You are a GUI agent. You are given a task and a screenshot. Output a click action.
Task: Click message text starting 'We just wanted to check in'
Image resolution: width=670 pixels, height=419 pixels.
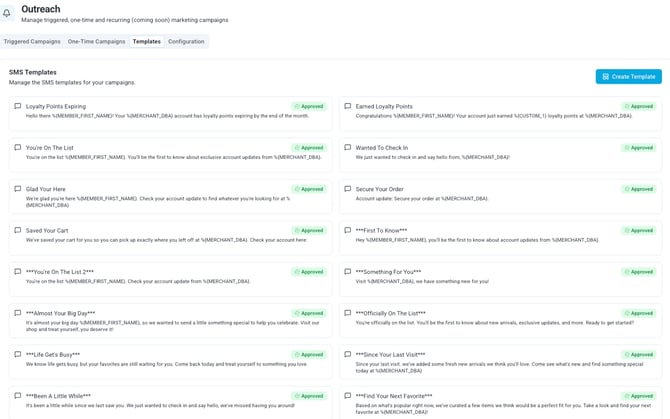[x=432, y=157]
